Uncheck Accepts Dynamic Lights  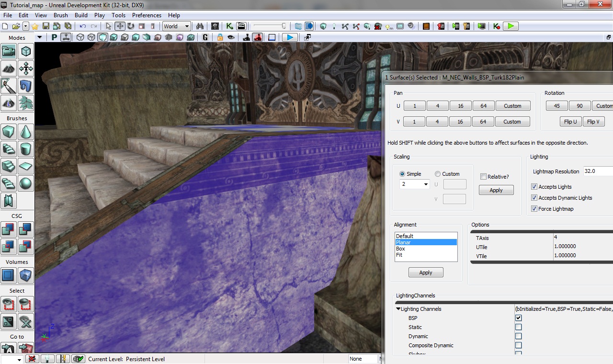click(534, 198)
